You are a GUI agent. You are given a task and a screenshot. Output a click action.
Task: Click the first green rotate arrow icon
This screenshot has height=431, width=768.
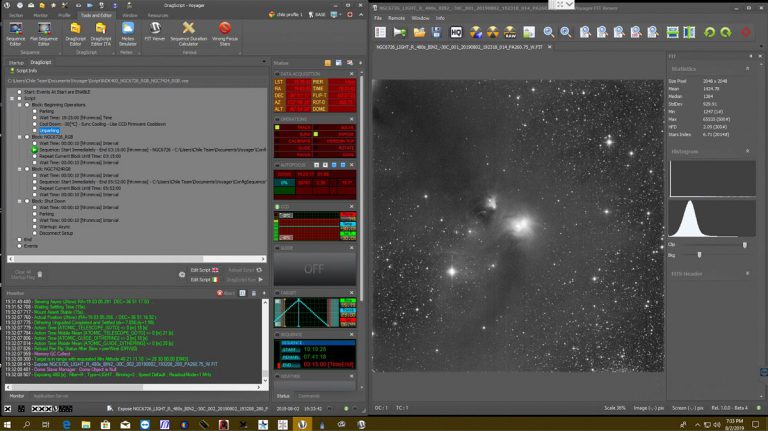[x=709, y=32]
